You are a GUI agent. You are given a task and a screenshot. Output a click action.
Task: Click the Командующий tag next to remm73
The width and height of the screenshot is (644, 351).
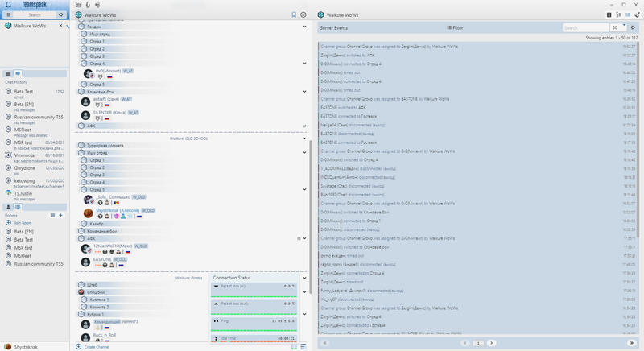107,322
